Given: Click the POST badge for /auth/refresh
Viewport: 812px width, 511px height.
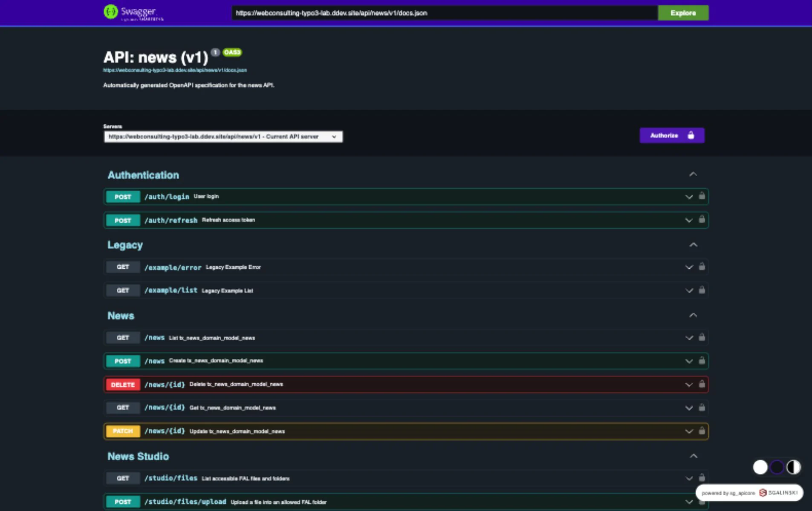Looking at the screenshot, I should [123, 220].
